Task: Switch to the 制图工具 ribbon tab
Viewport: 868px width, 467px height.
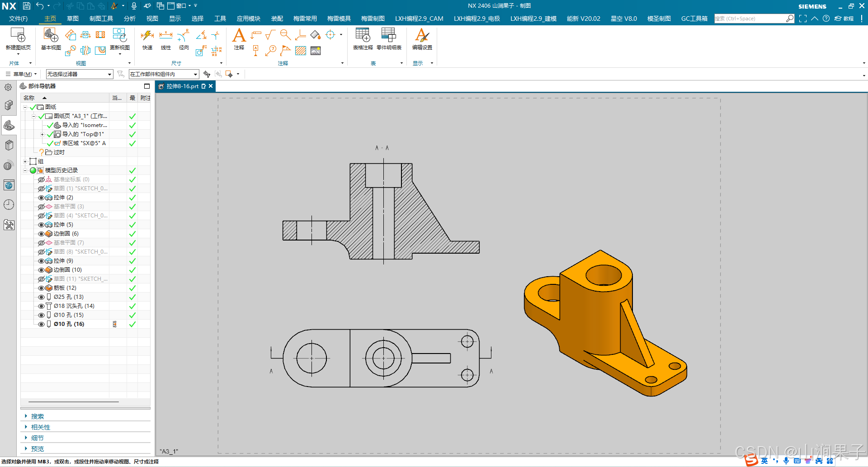Action: click(x=101, y=19)
